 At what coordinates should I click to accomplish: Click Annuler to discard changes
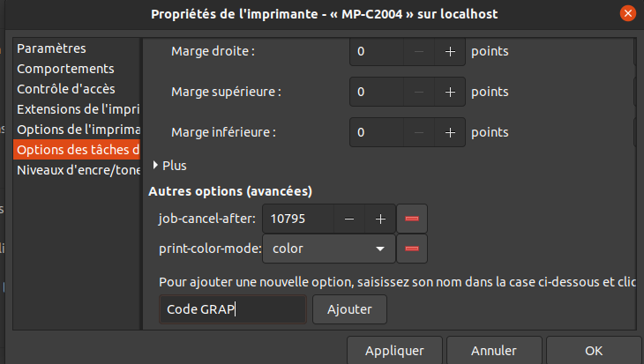click(x=493, y=350)
